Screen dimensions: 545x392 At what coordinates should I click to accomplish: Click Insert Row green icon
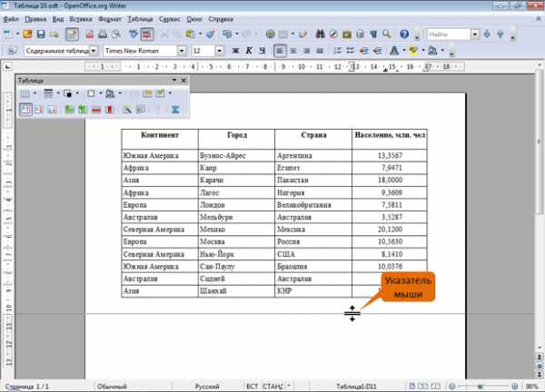[x=70, y=110]
